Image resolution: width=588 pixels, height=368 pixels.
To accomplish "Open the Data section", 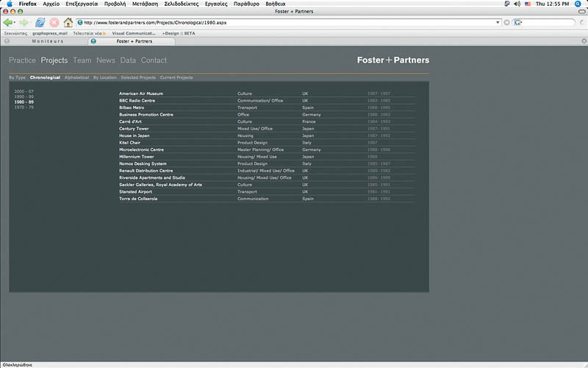I will (128, 60).
